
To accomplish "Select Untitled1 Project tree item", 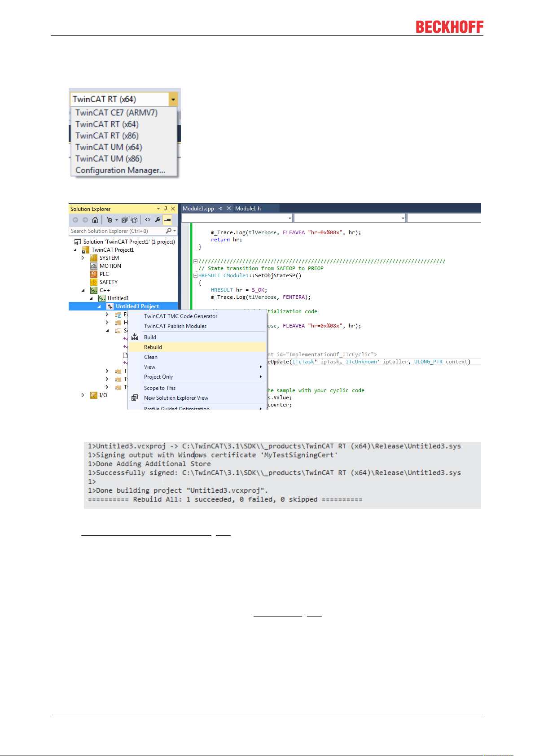I will [x=137, y=306].
